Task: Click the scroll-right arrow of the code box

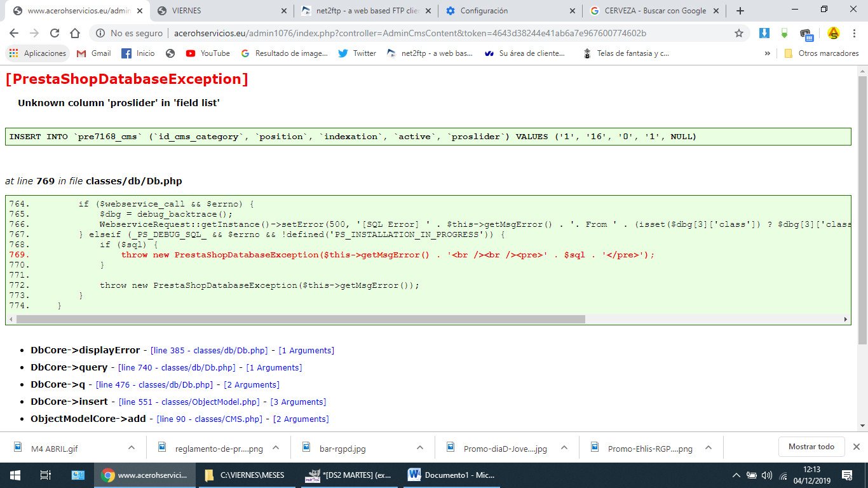Action: coord(846,319)
